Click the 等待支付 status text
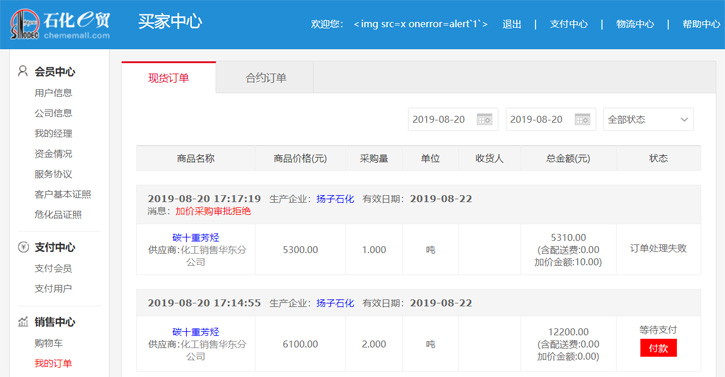725x377 pixels. (658, 330)
